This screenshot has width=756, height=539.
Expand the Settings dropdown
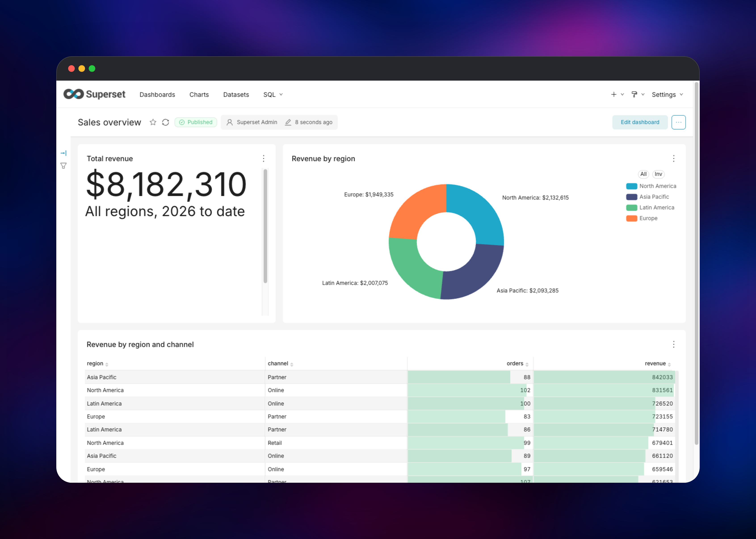click(x=667, y=94)
